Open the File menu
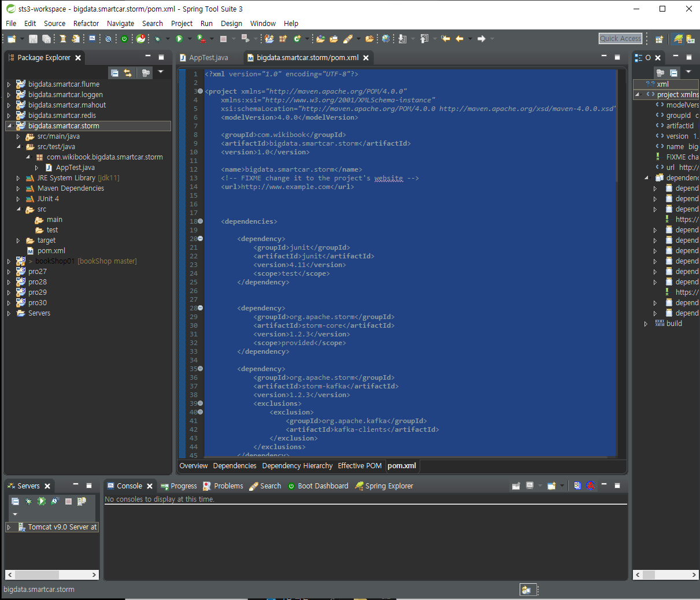700x600 pixels. click(x=11, y=24)
